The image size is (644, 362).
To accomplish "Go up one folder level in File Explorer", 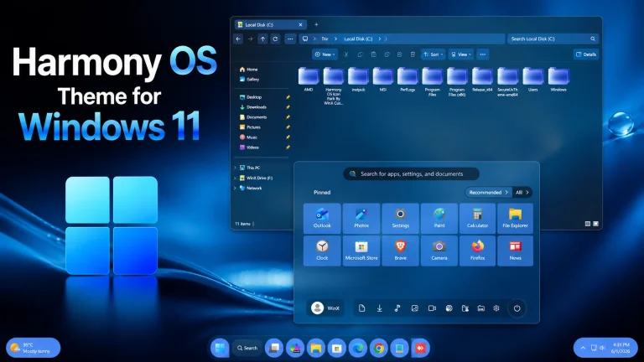I will tap(262, 39).
